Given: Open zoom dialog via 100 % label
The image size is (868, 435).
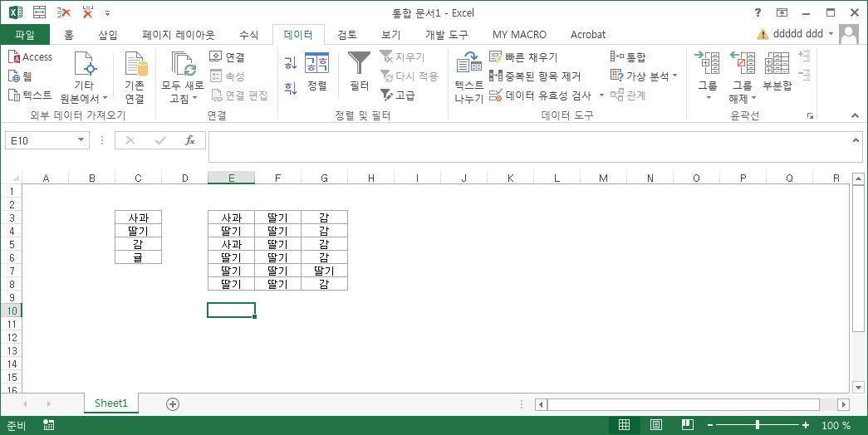Looking at the screenshot, I should (x=836, y=425).
